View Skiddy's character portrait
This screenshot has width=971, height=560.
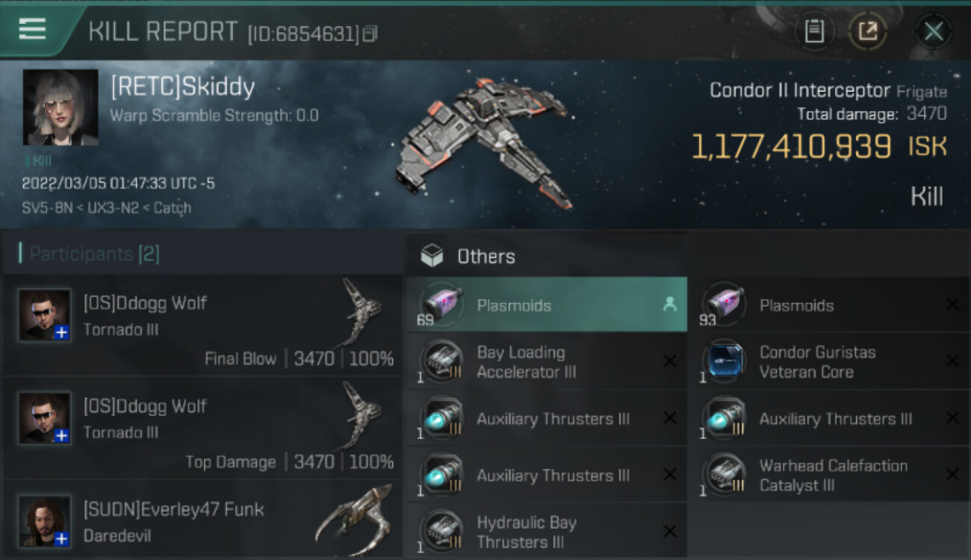(x=61, y=108)
